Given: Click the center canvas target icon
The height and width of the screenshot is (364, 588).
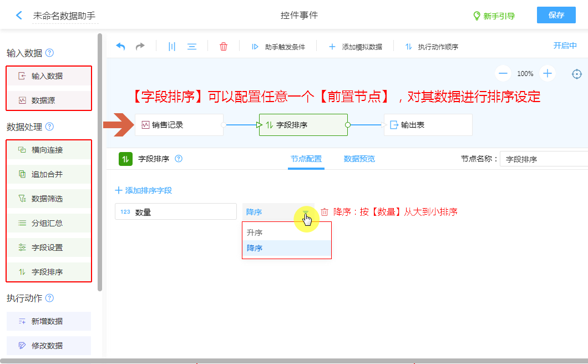Looking at the screenshot, I should pyautogui.click(x=577, y=74).
